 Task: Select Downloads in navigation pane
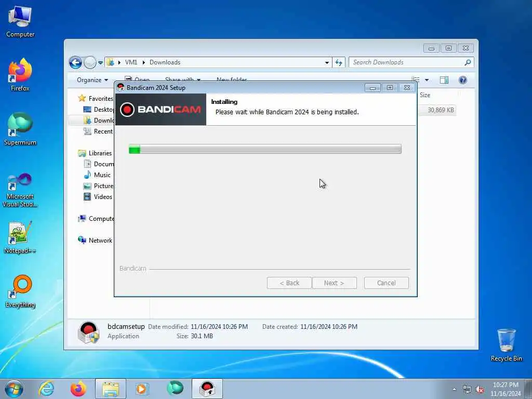pos(99,121)
